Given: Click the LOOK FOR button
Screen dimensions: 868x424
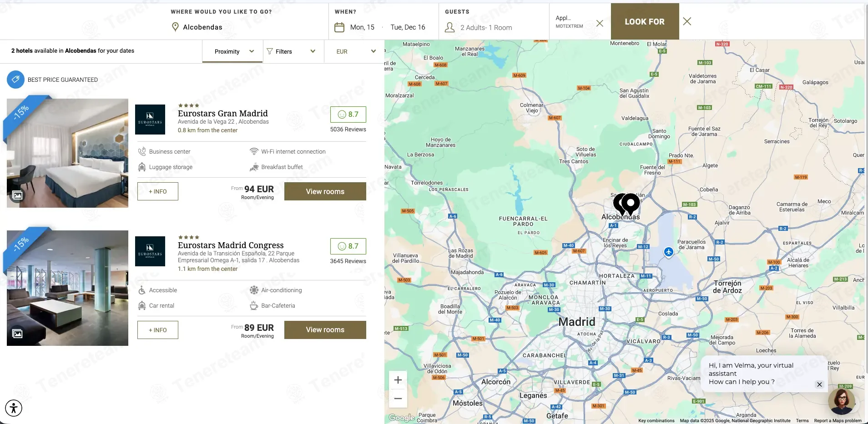Looking at the screenshot, I should click(645, 21).
